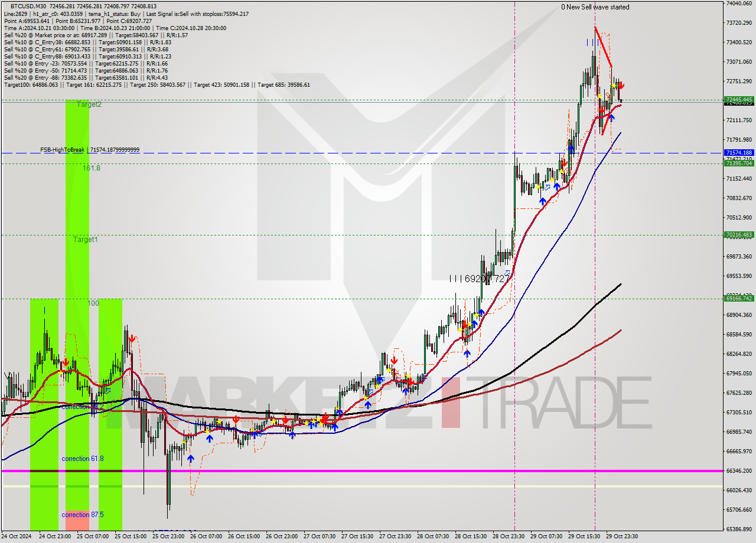Select the '26 Oct 07:00' time label

coord(206,537)
